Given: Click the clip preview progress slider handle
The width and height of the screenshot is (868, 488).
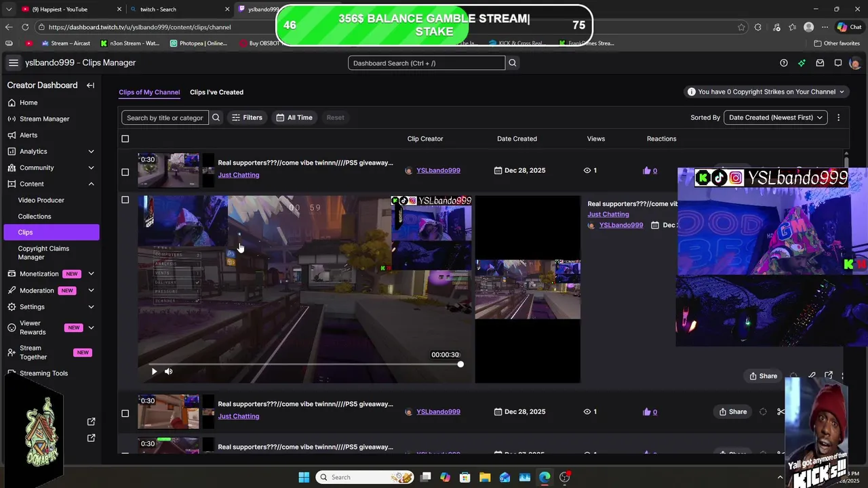Looking at the screenshot, I should (x=460, y=364).
